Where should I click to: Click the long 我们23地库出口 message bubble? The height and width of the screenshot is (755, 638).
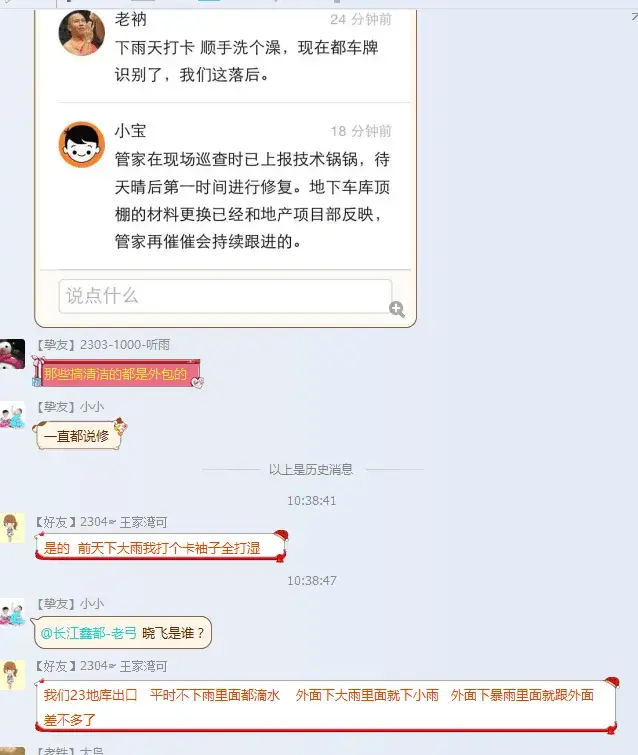pyautogui.click(x=326, y=706)
